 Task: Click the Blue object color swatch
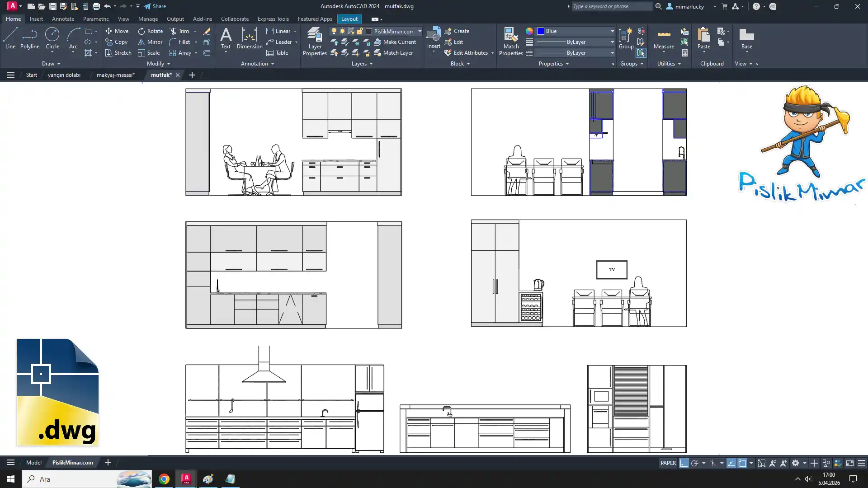click(x=541, y=31)
